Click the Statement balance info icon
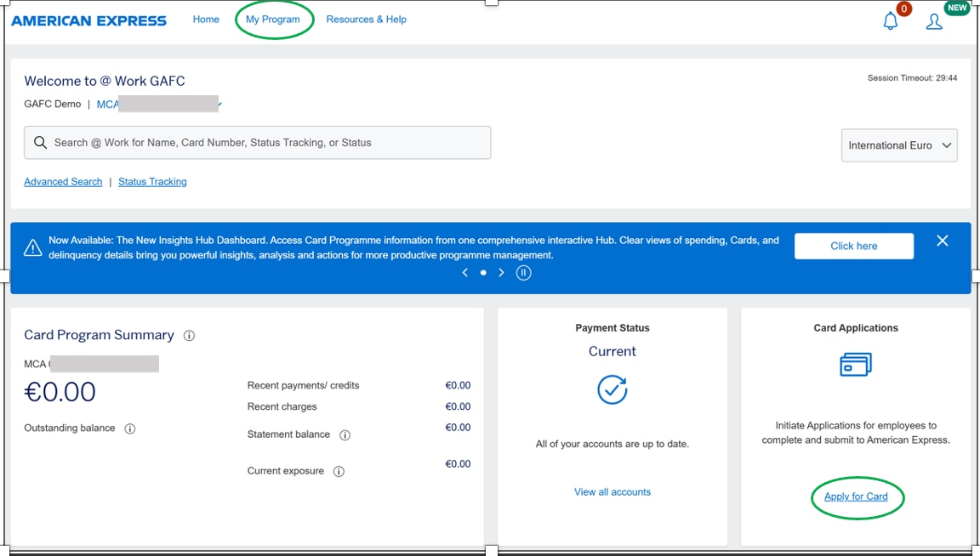This screenshot has height=556, width=980. [x=345, y=435]
